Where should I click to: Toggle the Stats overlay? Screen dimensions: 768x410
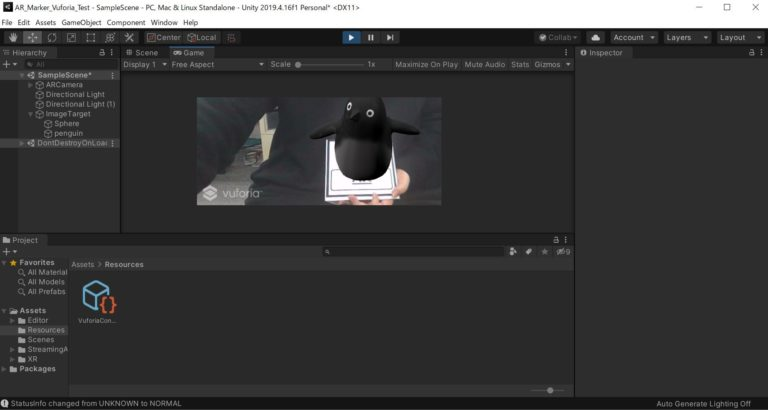point(520,65)
